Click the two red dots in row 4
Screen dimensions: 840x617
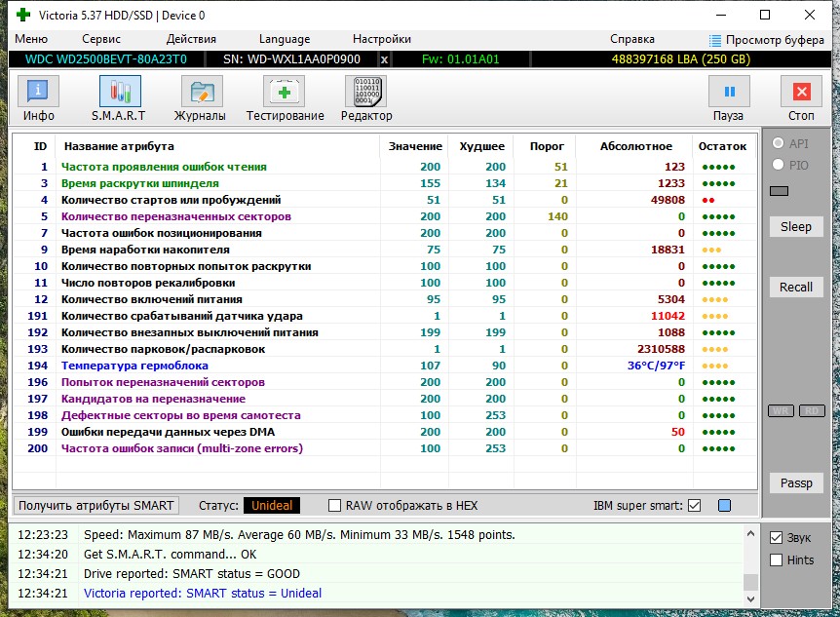(x=707, y=201)
